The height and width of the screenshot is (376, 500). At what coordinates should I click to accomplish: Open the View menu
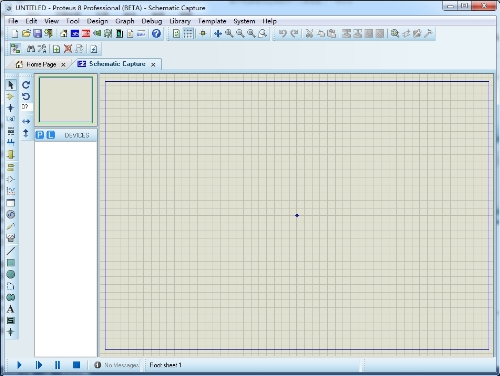(52, 21)
